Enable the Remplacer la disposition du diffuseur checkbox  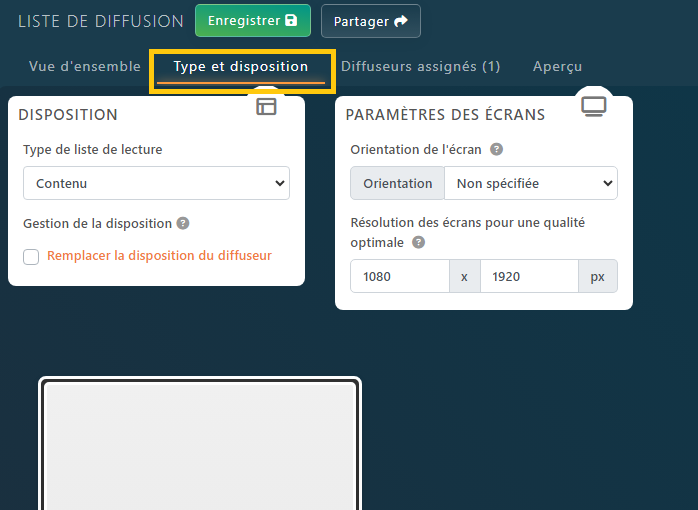point(31,257)
